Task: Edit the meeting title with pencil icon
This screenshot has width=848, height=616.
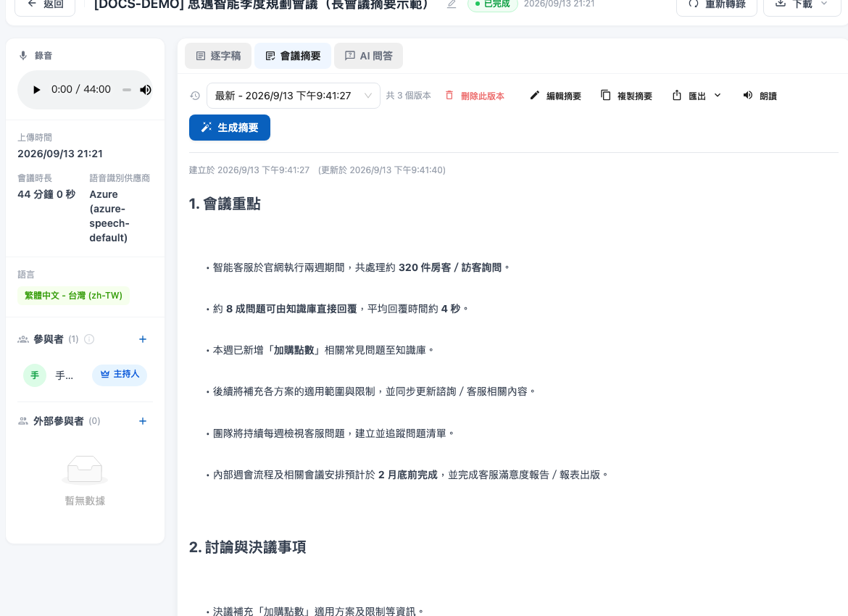Action: coord(452,4)
